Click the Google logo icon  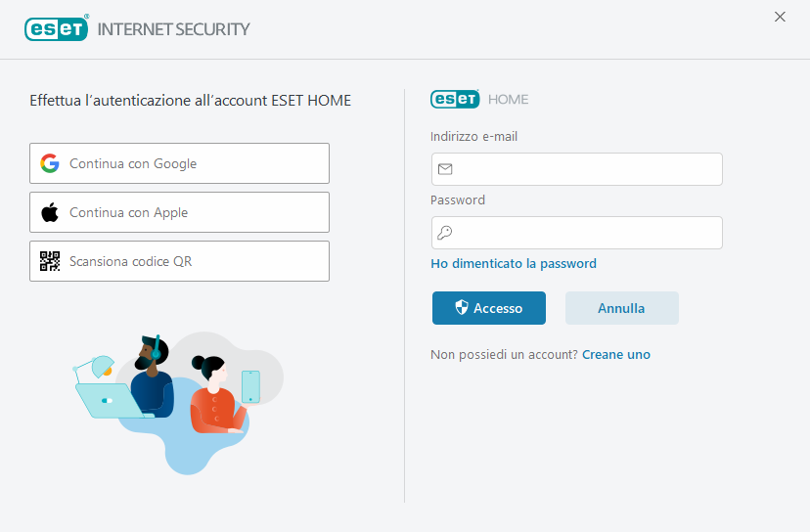click(x=50, y=163)
